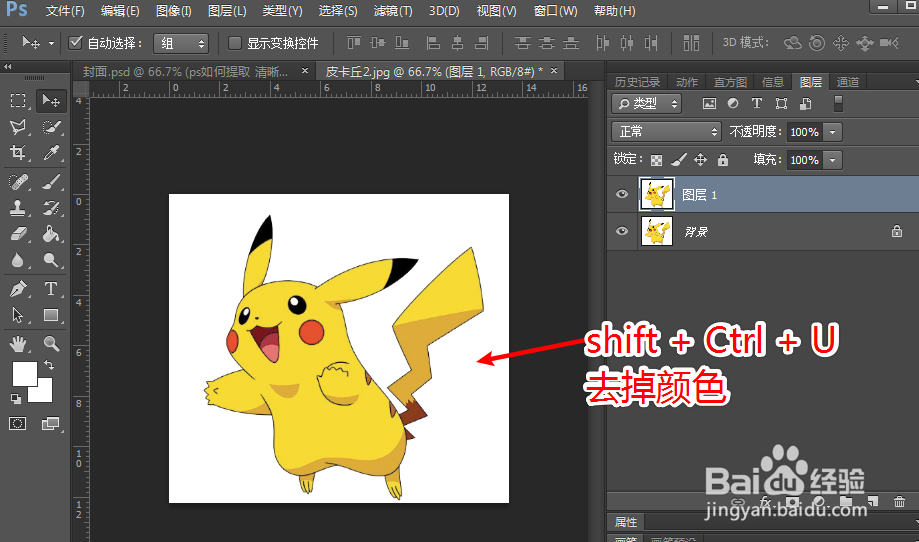
Task: Open layer filter Kind dropdown
Action: (646, 104)
